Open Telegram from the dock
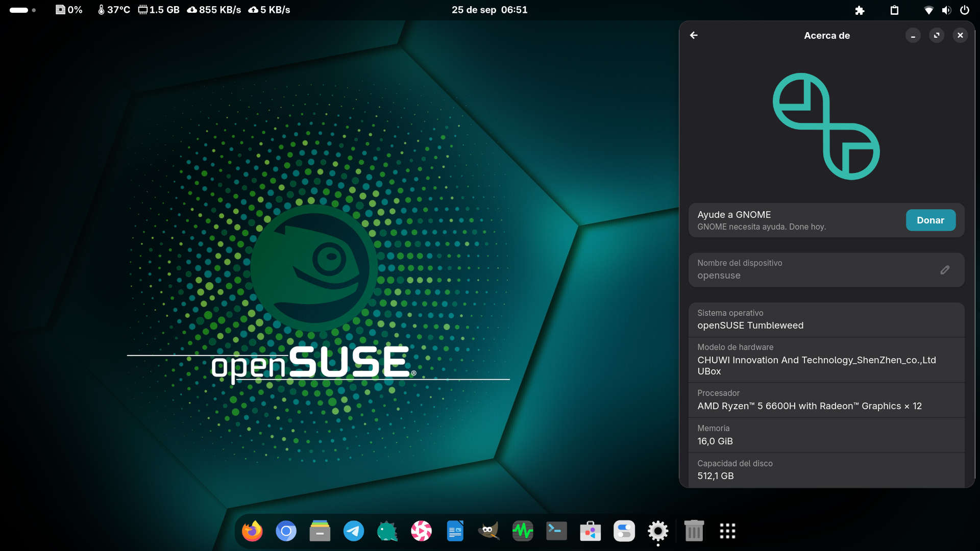Viewport: 980px width, 551px height. point(354,531)
